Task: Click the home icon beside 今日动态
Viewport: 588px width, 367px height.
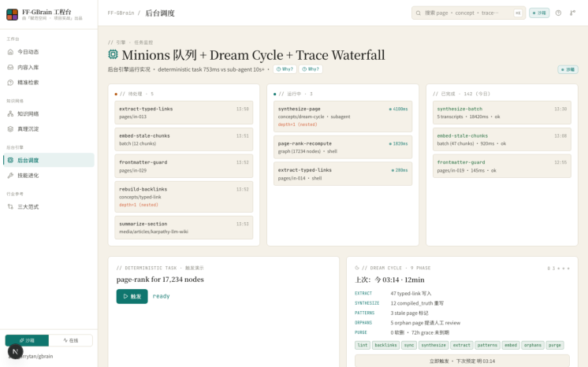Action: (10, 52)
